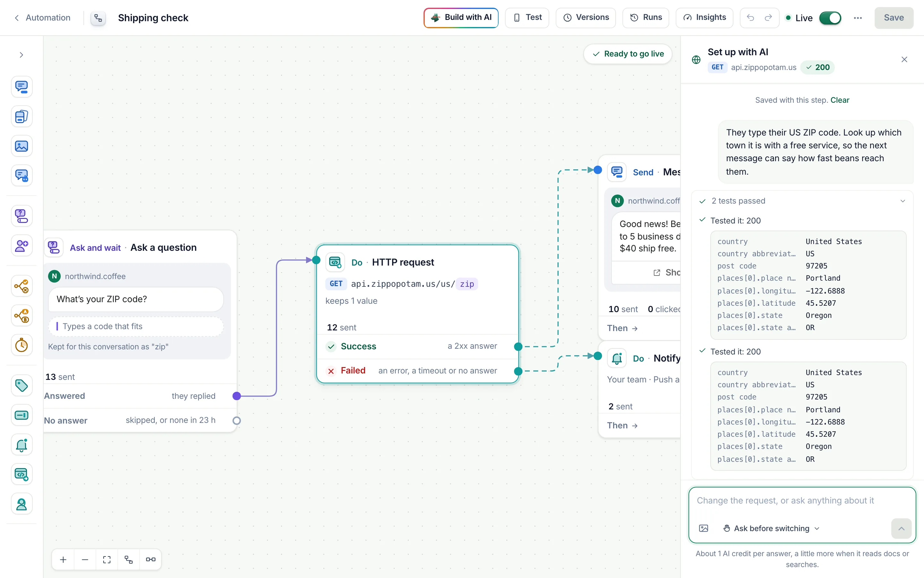Open the Insights tab

click(705, 18)
